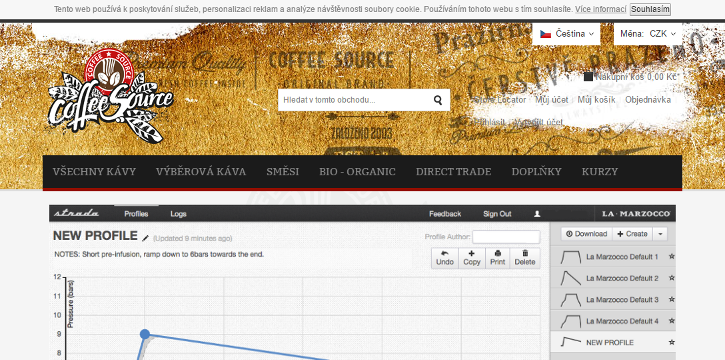This screenshot has height=360, width=725.
Task: Click the search magnifier icon
Action: [437, 100]
